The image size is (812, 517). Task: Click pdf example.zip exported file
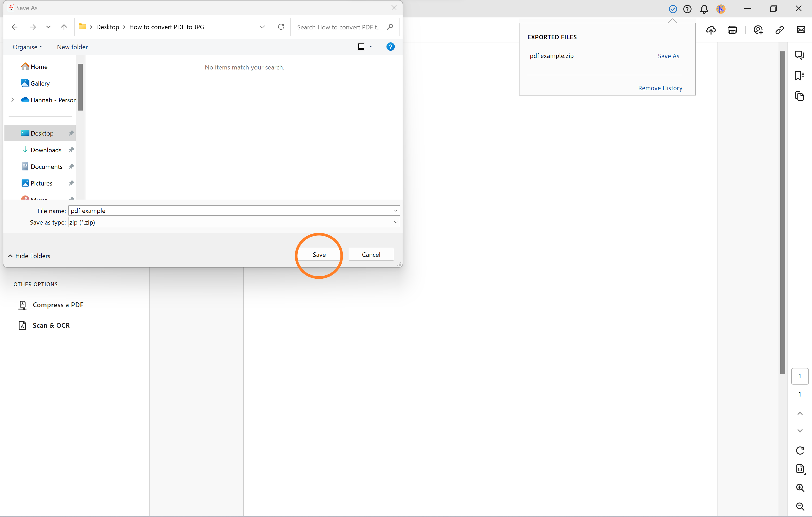(551, 56)
